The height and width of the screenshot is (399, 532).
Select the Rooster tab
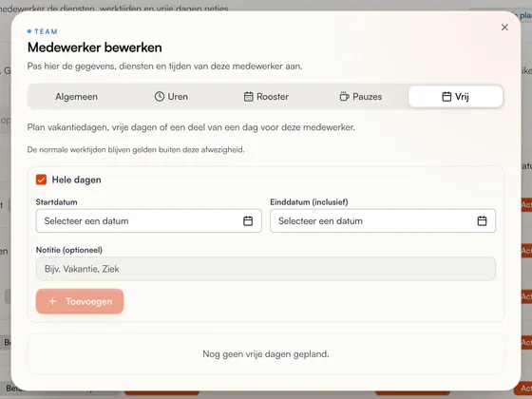(x=266, y=97)
